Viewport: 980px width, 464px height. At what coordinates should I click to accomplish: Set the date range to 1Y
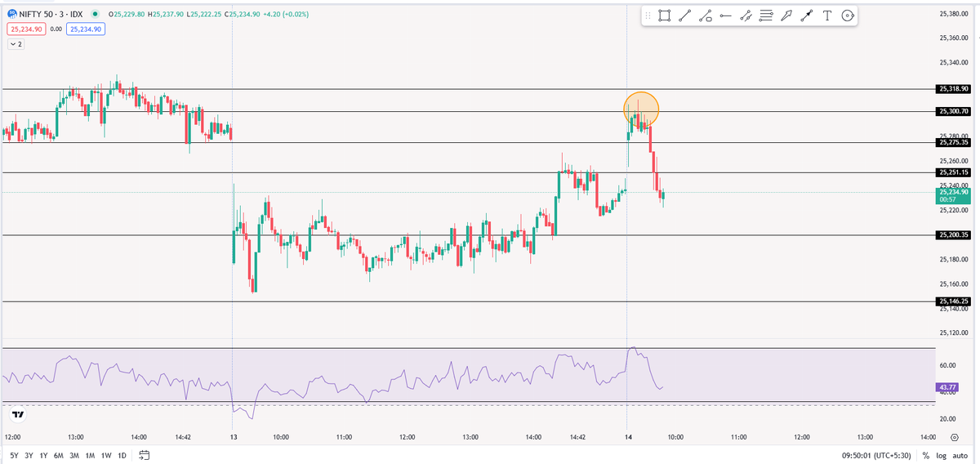[x=45, y=455]
